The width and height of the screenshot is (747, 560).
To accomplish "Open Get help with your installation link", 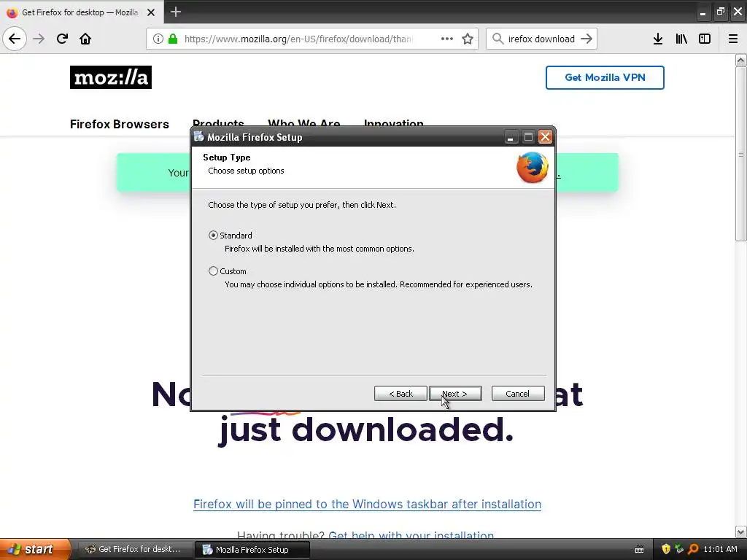I will [x=411, y=535].
